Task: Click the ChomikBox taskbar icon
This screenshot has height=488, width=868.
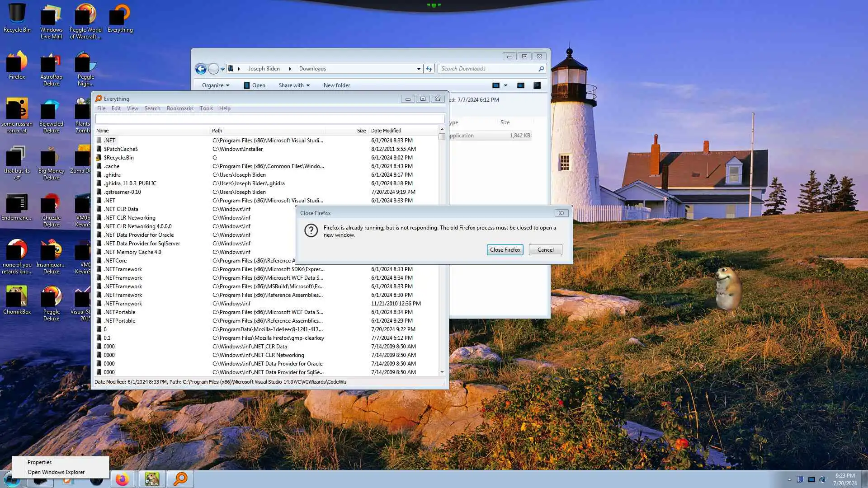Action: click(x=152, y=479)
